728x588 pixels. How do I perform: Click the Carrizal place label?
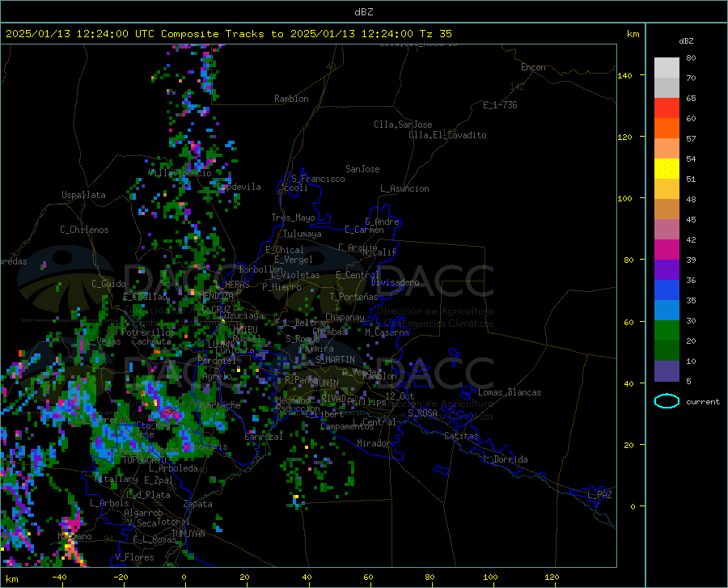264,437
